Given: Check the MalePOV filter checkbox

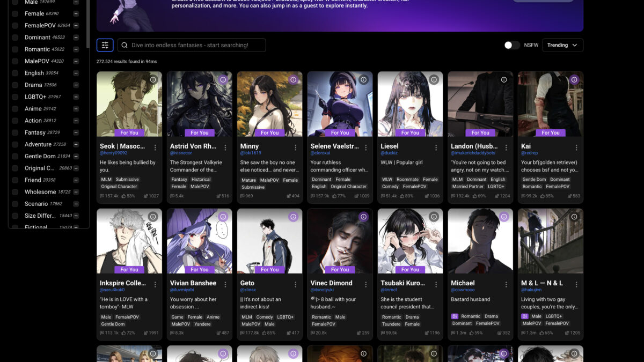Looking at the screenshot, I should (x=15, y=61).
